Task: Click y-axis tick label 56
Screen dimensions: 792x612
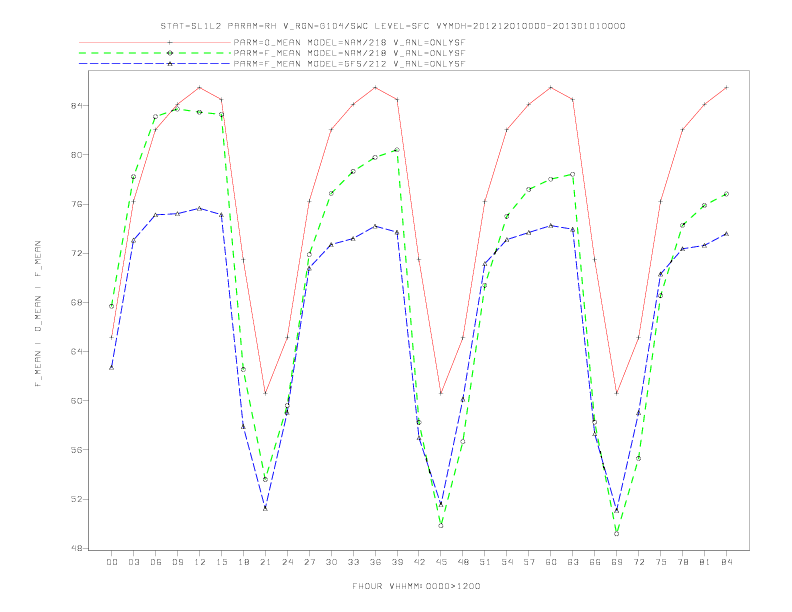Action: tap(78, 449)
